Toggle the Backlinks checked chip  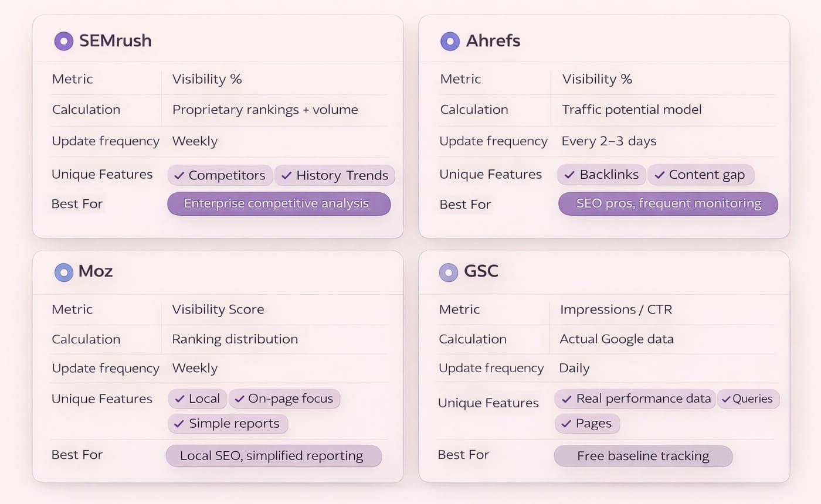[602, 175]
